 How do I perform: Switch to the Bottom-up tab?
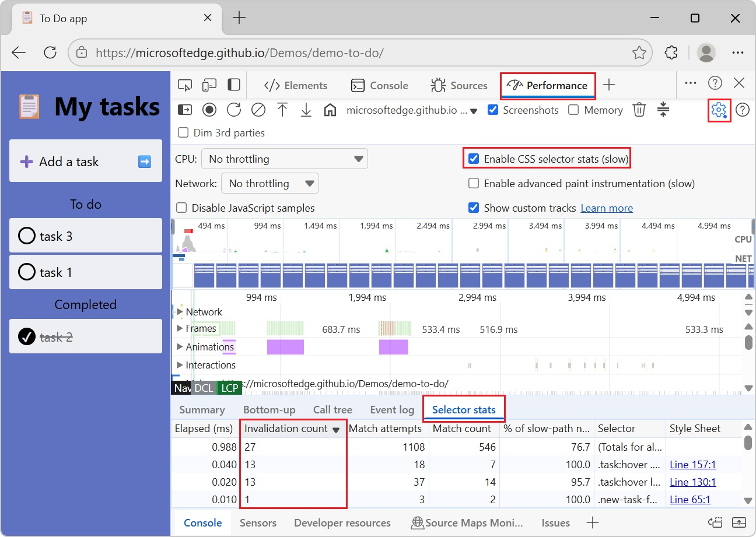(x=269, y=409)
